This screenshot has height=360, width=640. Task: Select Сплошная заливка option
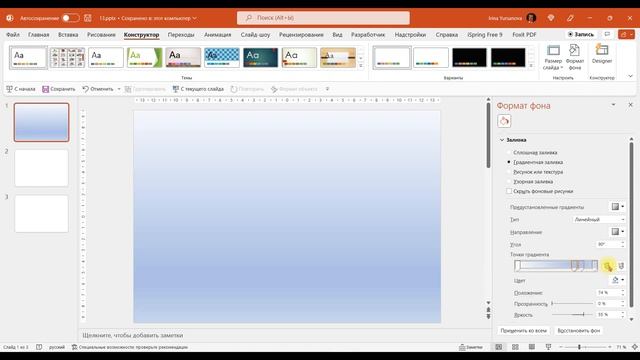click(532, 152)
